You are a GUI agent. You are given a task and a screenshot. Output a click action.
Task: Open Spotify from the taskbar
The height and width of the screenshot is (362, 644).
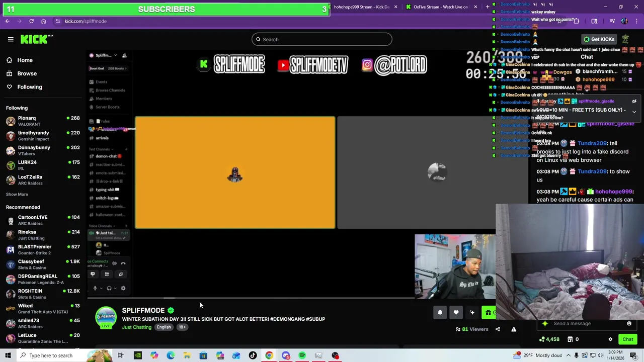pos(302,355)
